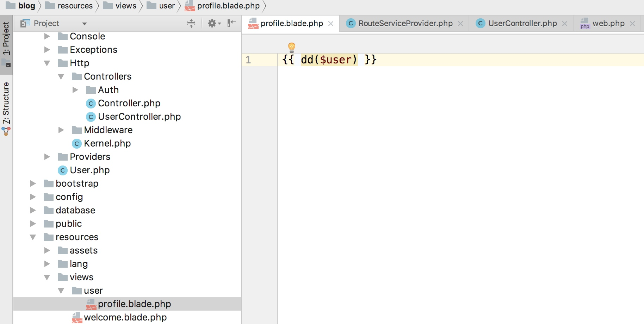
Task: Click the yellow lightbulb intention icon
Action: click(292, 48)
